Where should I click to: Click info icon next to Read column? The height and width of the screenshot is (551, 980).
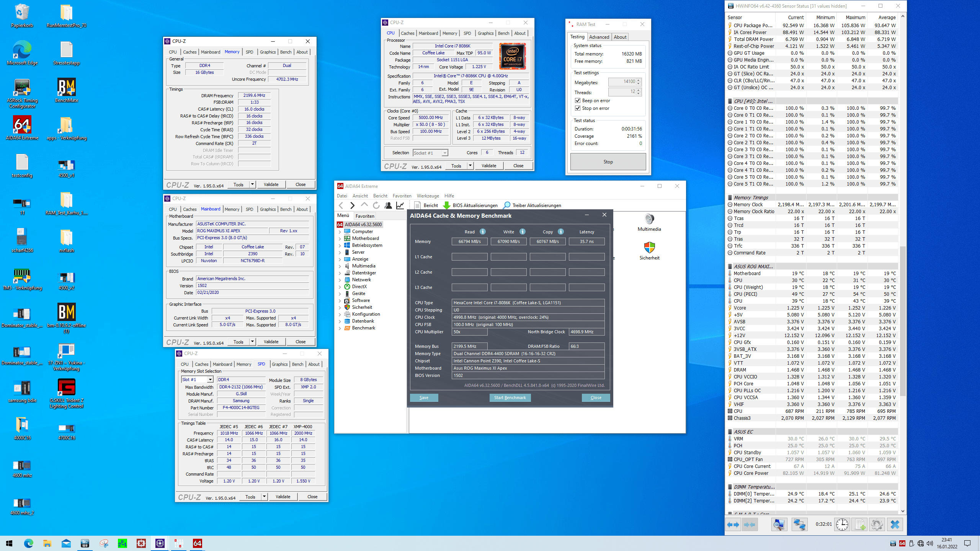[x=483, y=231]
